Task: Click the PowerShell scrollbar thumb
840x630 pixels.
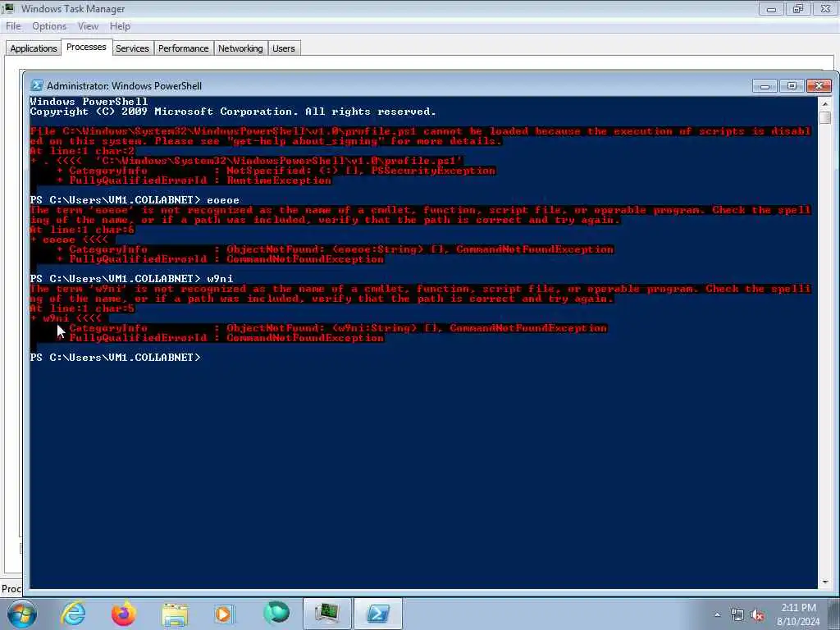Action: point(825,117)
